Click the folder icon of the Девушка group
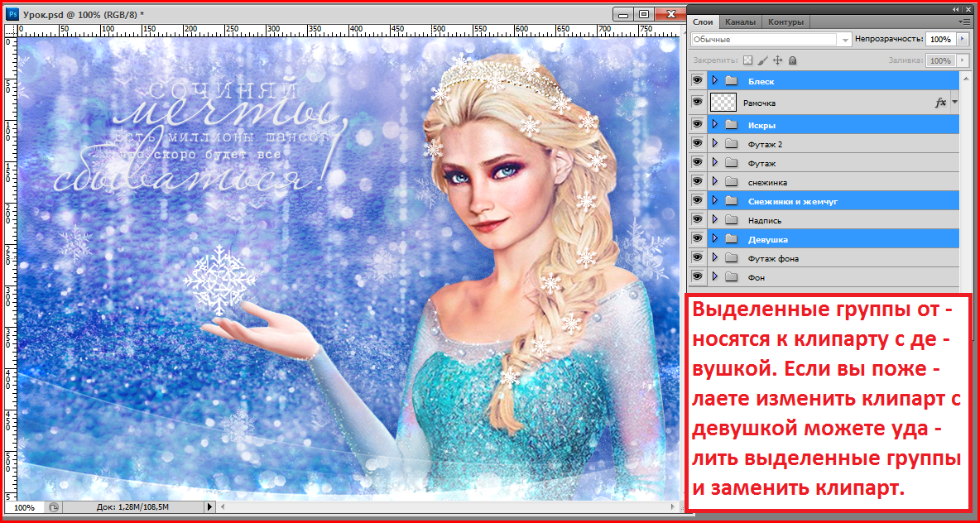This screenshot has width=980, height=523. point(731,239)
